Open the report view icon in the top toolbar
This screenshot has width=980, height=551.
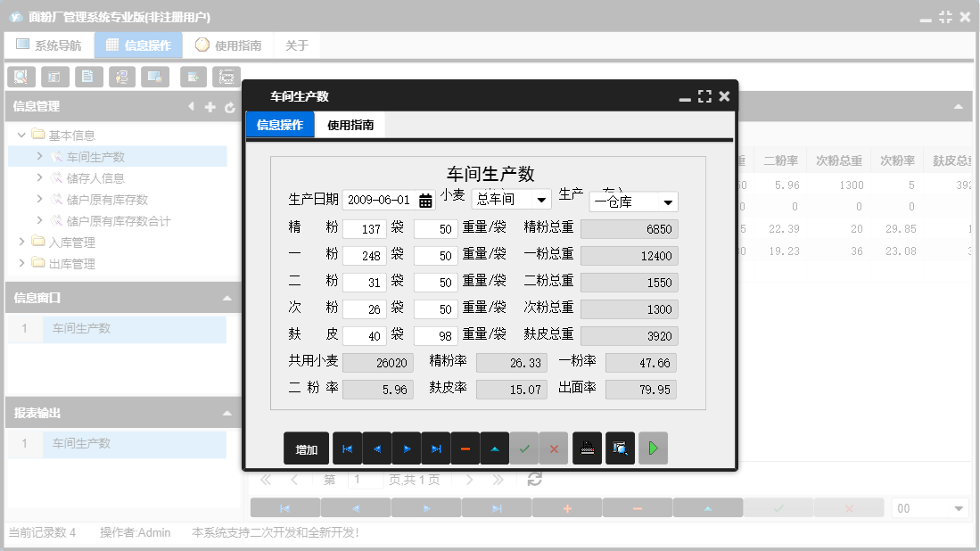[x=54, y=77]
